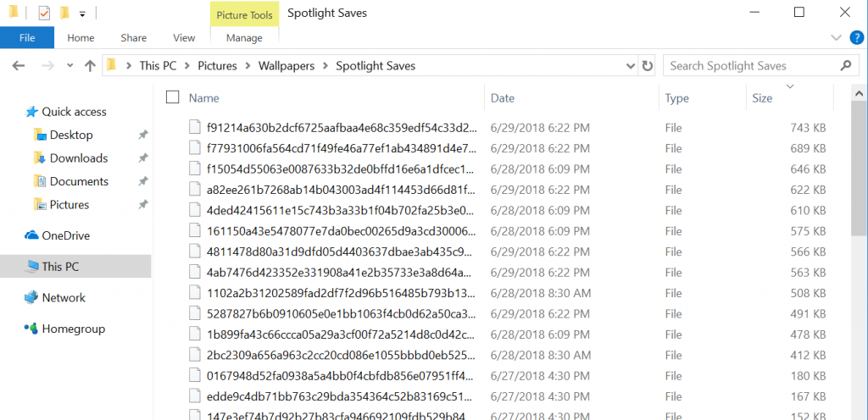
Task: Check the select-all items checkbox
Action: coord(173,97)
